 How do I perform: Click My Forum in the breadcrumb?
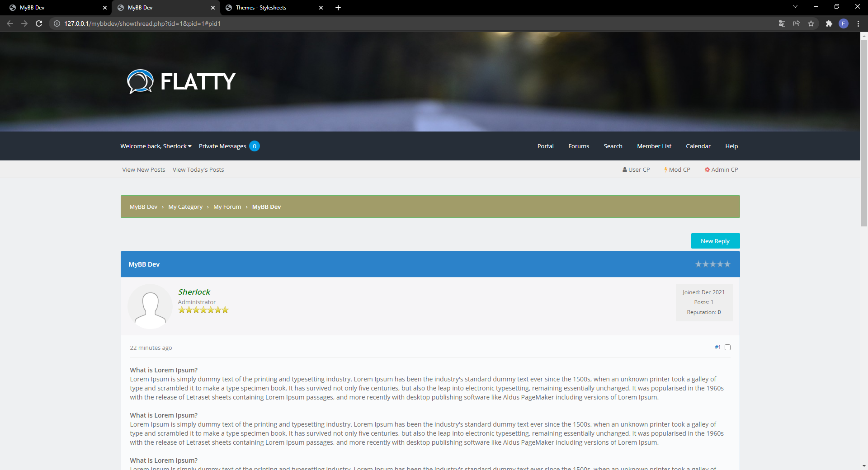(x=227, y=207)
